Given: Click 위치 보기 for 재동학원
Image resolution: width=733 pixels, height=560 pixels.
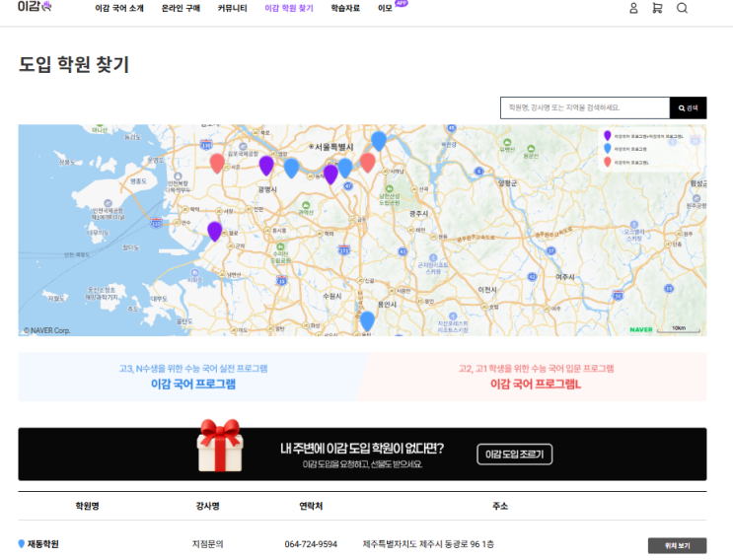Looking at the screenshot, I should (x=678, y=545).
